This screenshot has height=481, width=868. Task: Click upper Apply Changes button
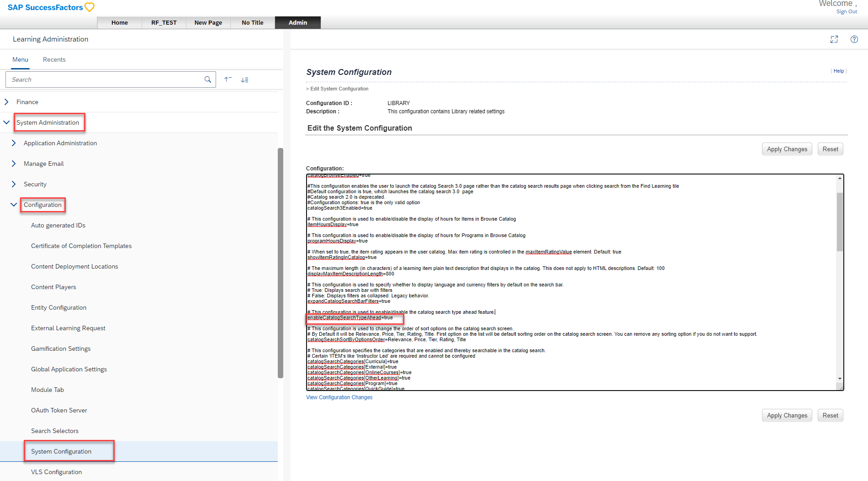(787, 149)
